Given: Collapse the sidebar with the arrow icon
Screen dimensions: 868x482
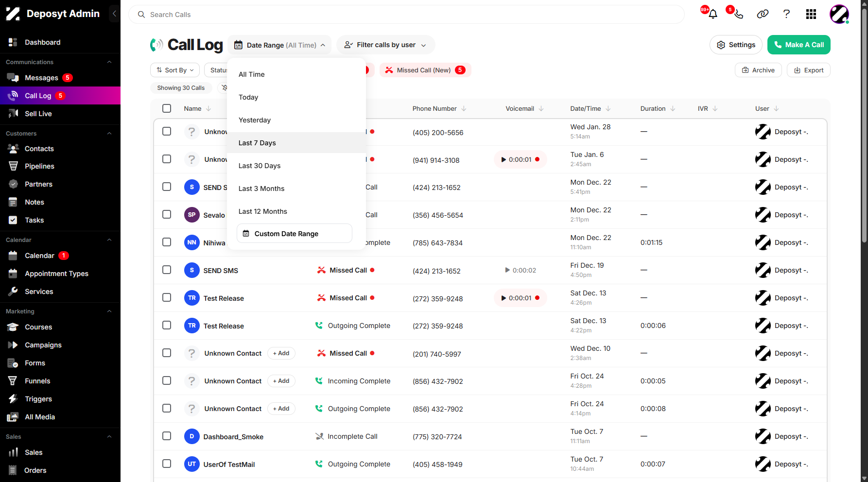Looking at the screenshot, I should [x=114, y=14].
